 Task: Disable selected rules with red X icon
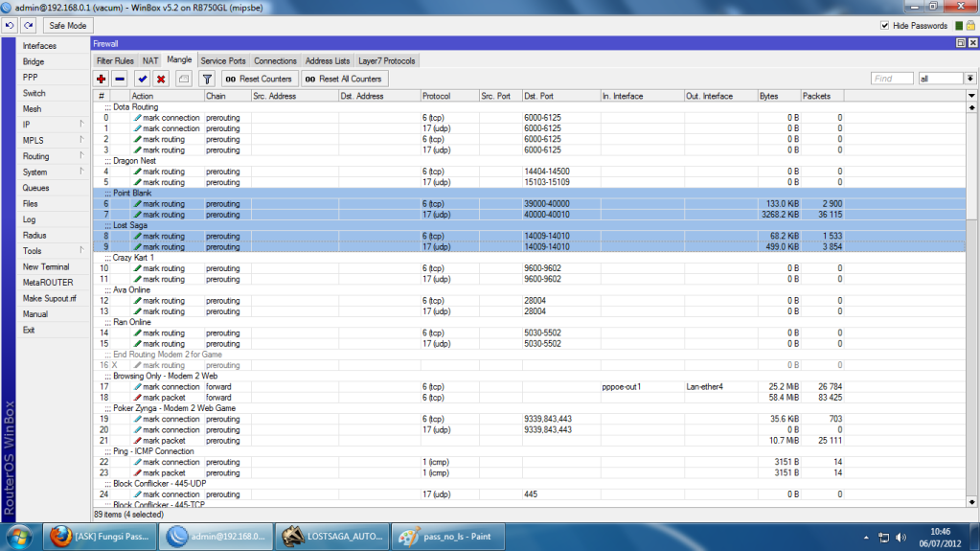pyautogui.click(x=161, y=79)
